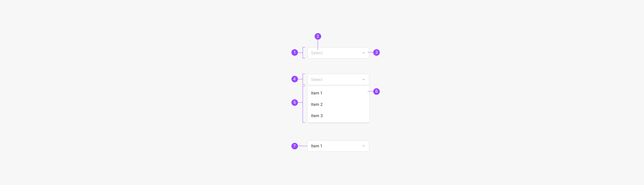Click the purple annotation badge numbered 5
Viewport: 644px width, 185px height.
point(295,102)
